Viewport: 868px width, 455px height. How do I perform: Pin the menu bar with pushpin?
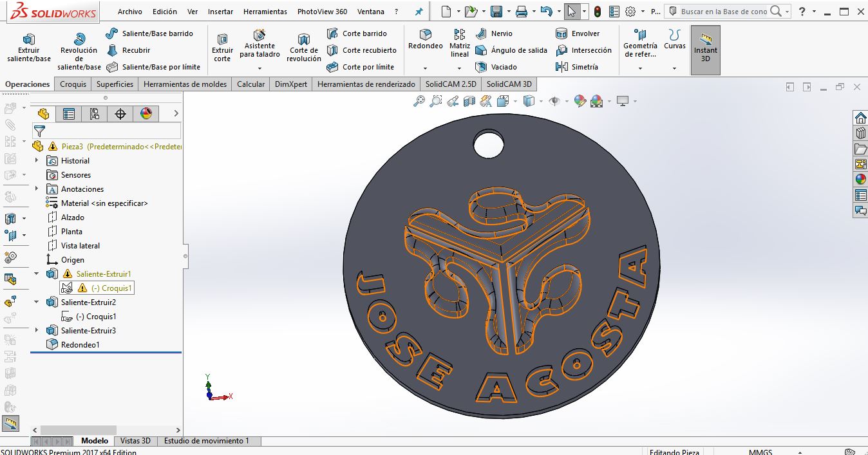pyautogui.click(x=419, y=12)
